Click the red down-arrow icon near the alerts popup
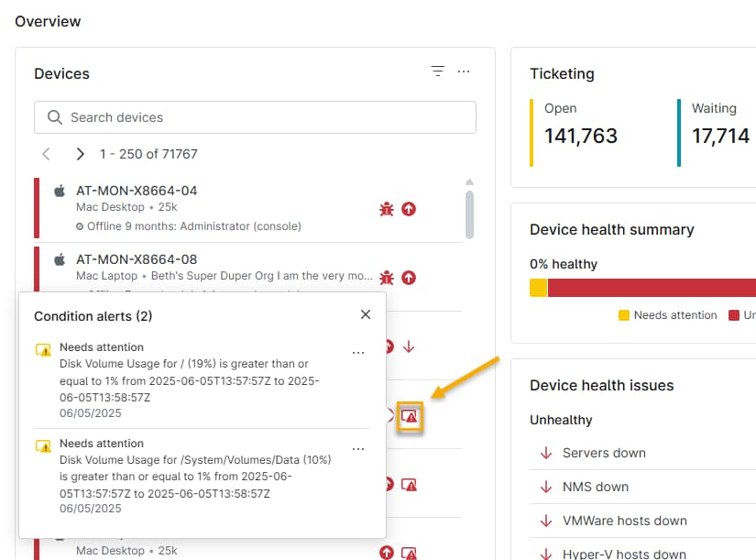 pyautogui.click(x=409, y=347)
